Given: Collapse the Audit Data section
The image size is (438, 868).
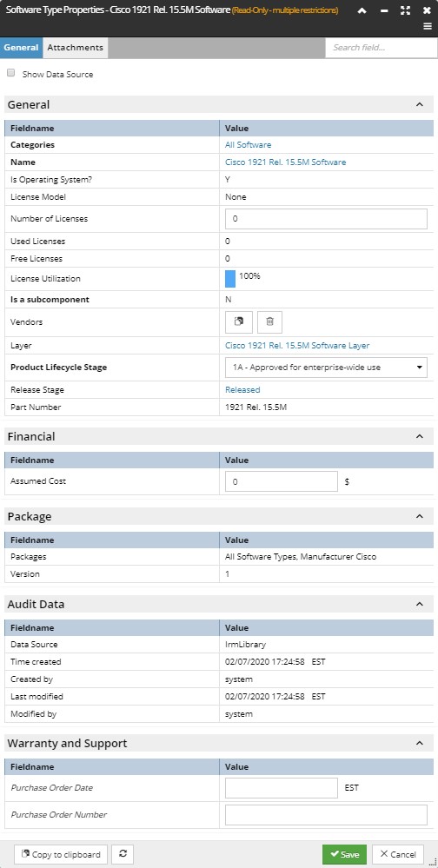Looking at the screenshot, I should (420, 605).
